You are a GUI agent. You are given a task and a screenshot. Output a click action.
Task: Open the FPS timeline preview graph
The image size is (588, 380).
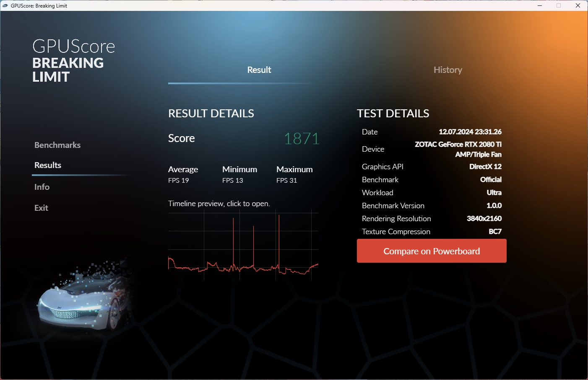point(243,245)
